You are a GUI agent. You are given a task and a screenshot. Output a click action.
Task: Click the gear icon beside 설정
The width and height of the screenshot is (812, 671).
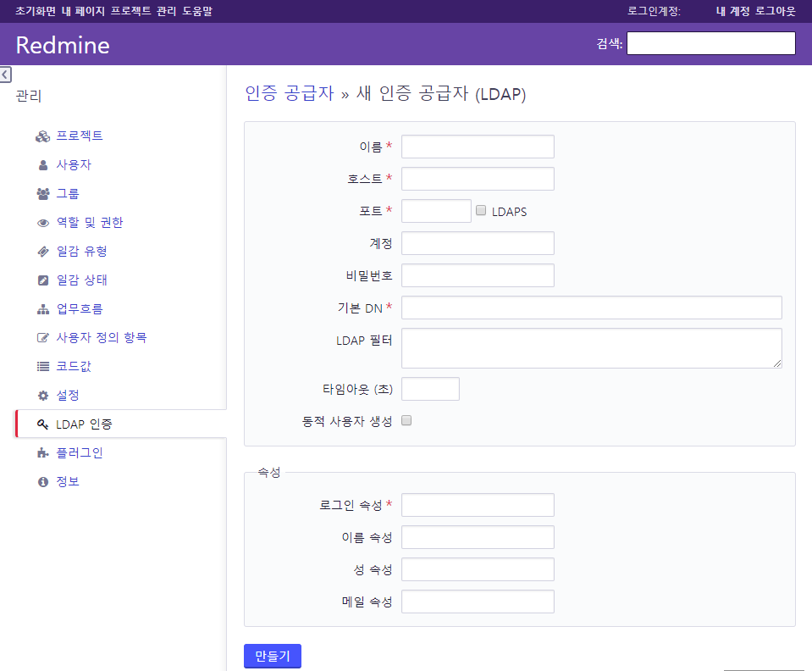click(x=43, y=396)
